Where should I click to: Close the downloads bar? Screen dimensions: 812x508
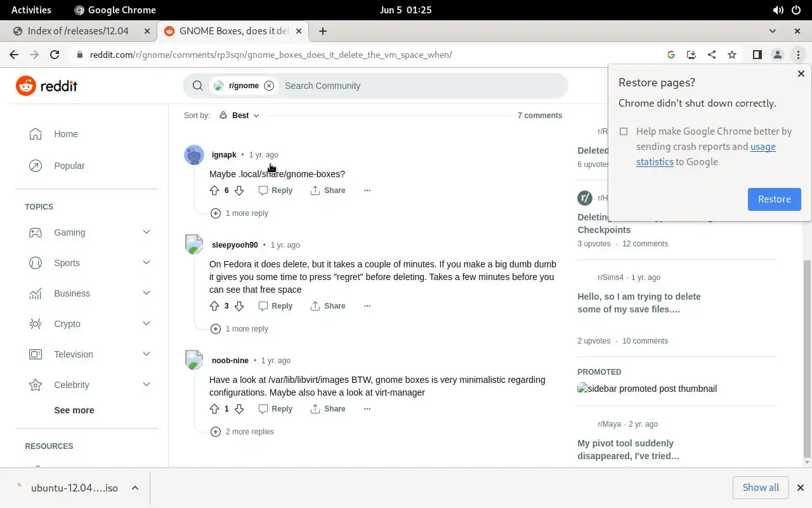pos(800,488)
